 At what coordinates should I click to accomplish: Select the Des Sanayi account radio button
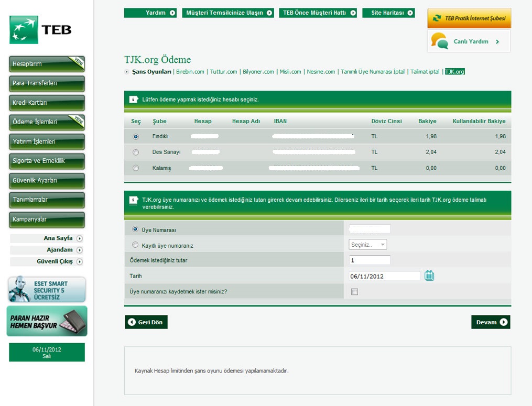(136, 152)
